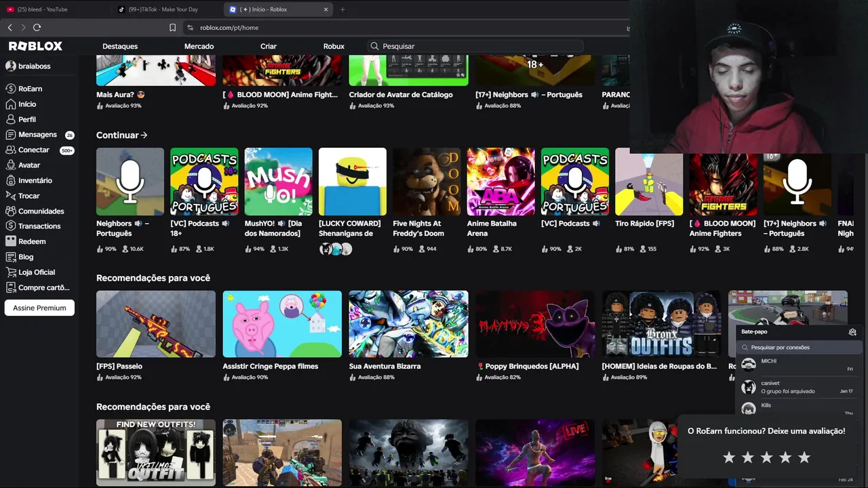868x488 pixels.
Task: Open FIND NEW OUTFITS game thumbnail
Action: [156, 453]
